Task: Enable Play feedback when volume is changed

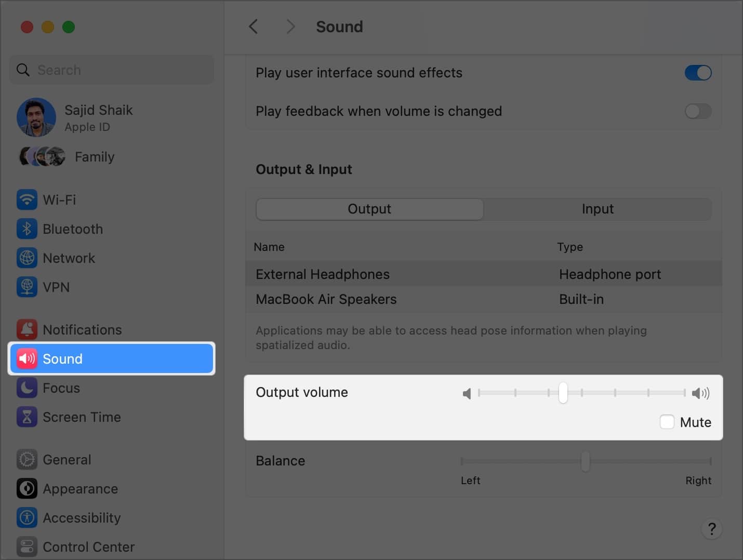Action: (698, 111)
